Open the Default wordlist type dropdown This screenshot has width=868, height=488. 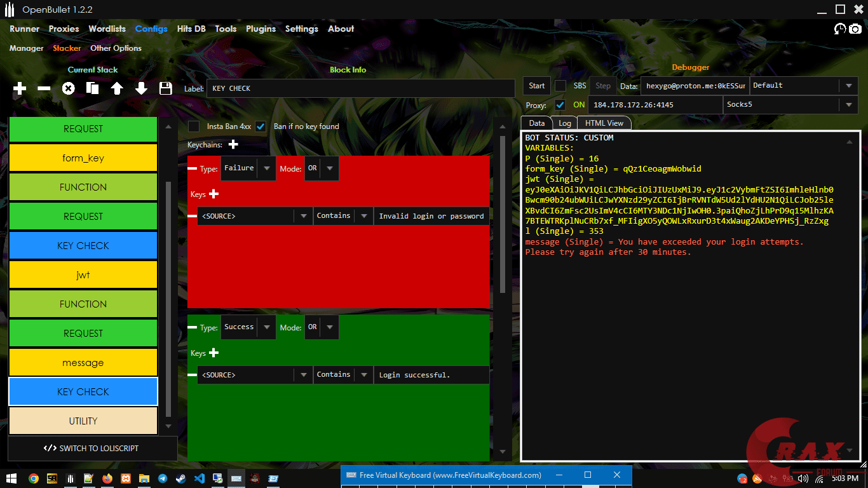tap(804, 86)
